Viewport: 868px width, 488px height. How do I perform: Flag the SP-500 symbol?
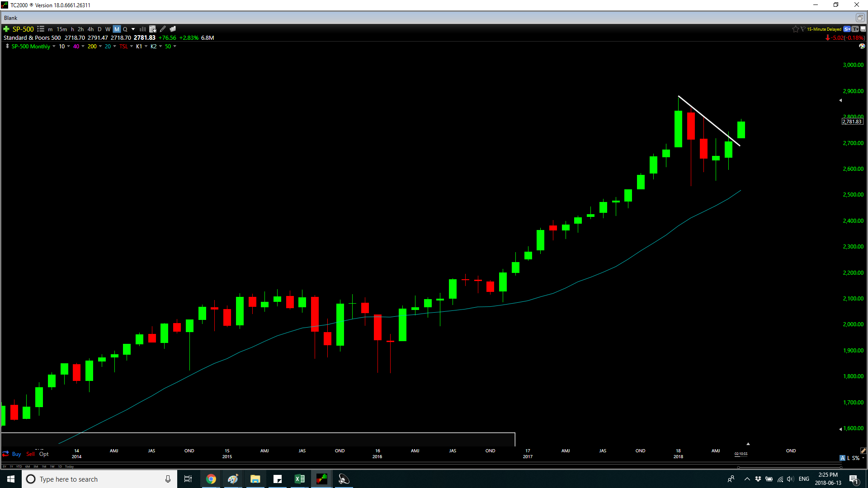click(803, 29)
